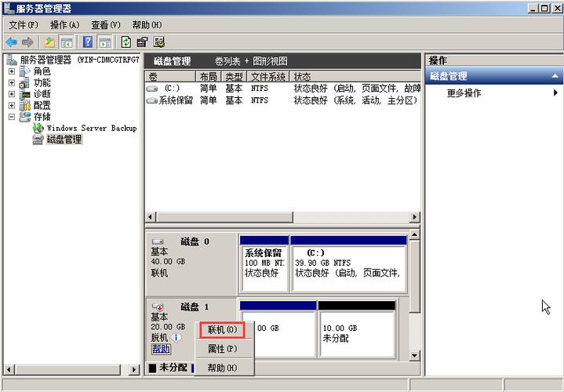Click the Forward arrow toolbar icon

27,42
